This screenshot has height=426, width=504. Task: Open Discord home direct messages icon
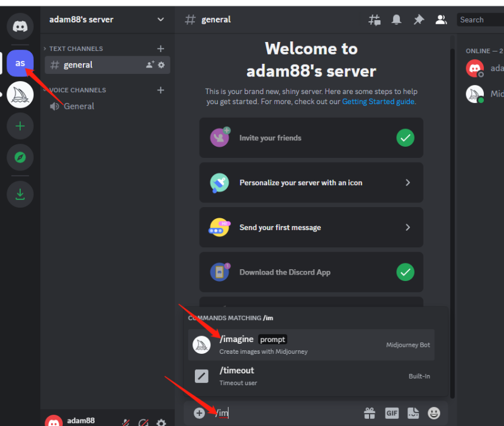[x=20, y=26]
